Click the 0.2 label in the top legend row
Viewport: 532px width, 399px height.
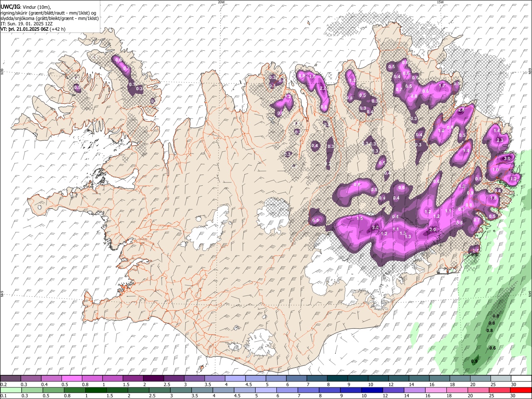click(x=4, y=384)
